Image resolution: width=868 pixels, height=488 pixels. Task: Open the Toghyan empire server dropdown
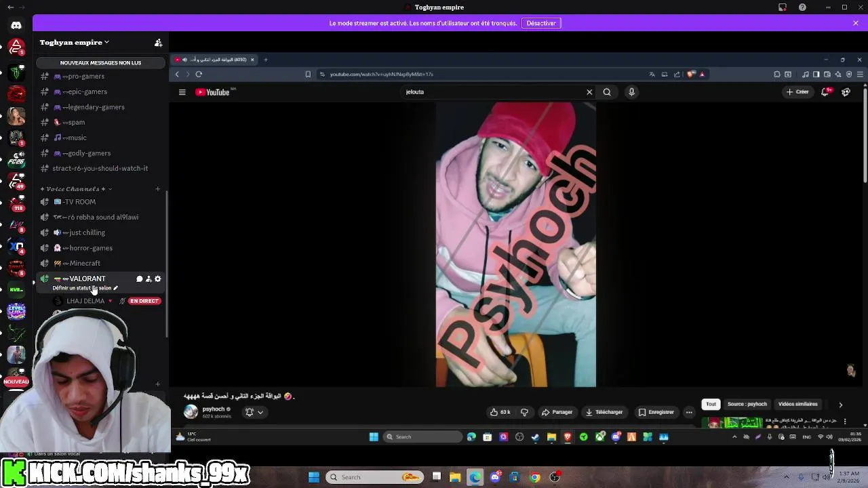point(75,42)
